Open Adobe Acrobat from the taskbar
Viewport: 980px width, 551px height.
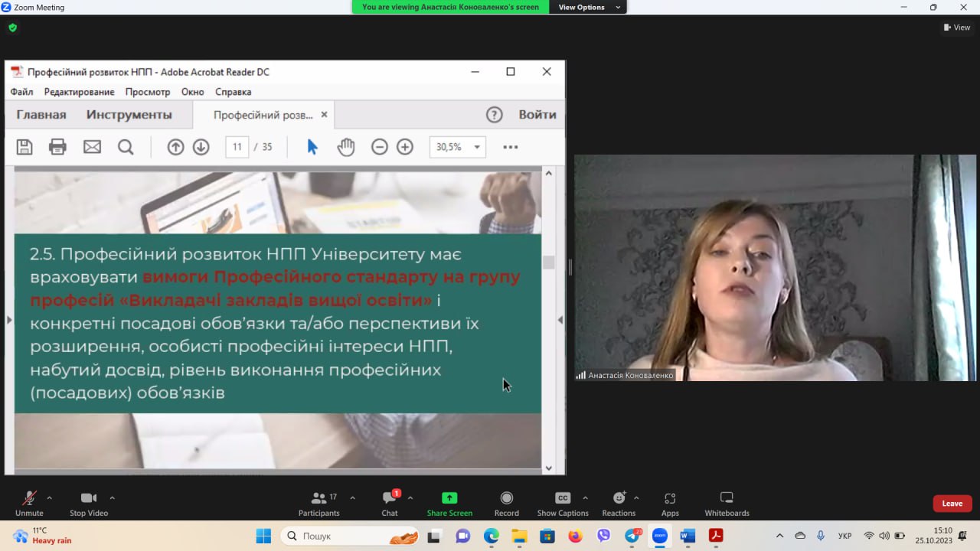(x=716, y=536)
